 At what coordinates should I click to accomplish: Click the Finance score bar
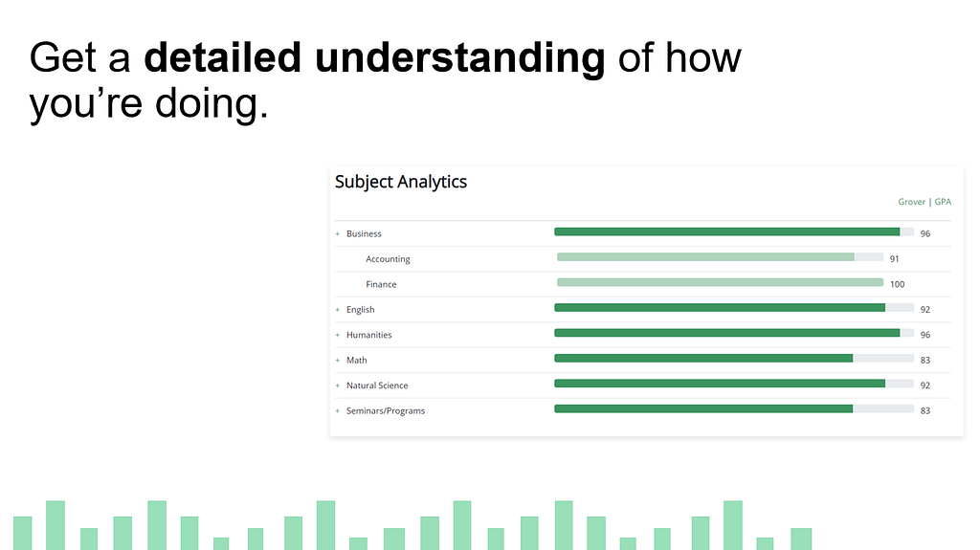[x=720, y=282]
